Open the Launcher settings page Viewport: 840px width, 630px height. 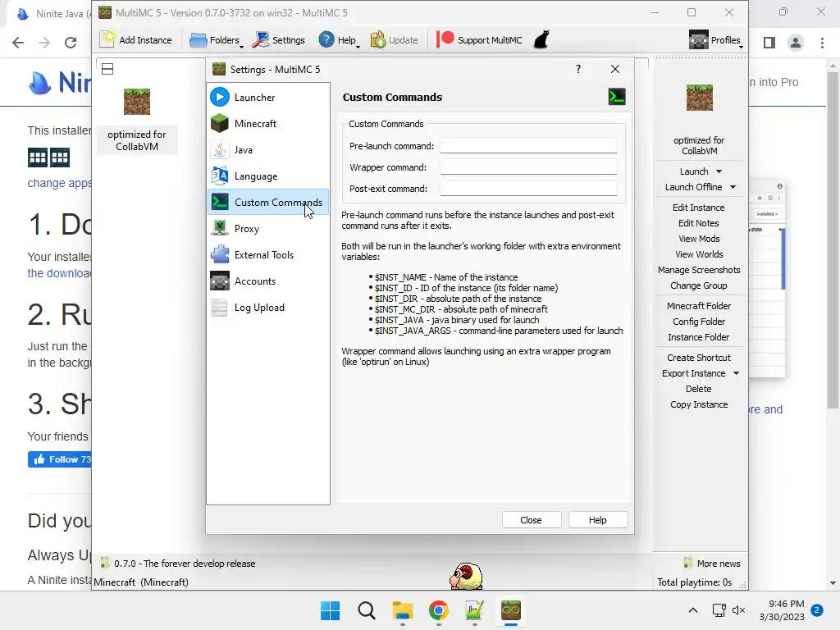(x=268, y=97)
